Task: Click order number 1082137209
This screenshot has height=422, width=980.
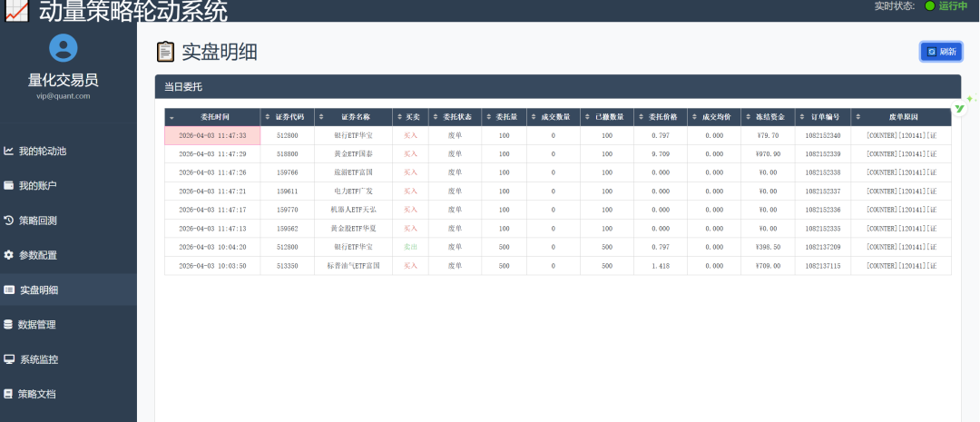Action: coord(822,247)
